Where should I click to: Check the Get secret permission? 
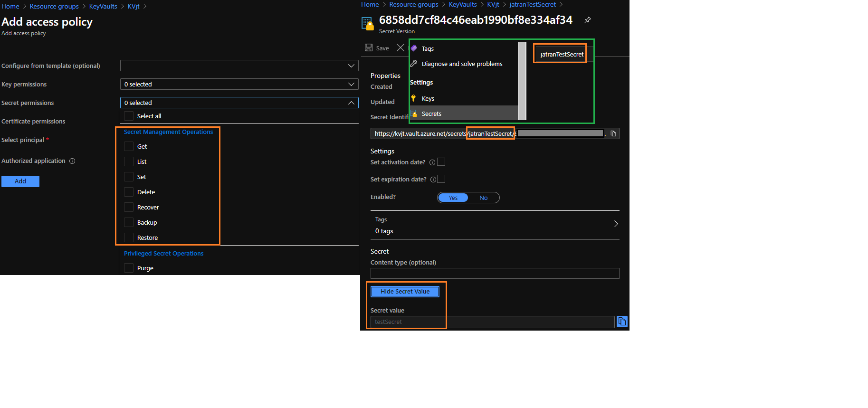129,146
